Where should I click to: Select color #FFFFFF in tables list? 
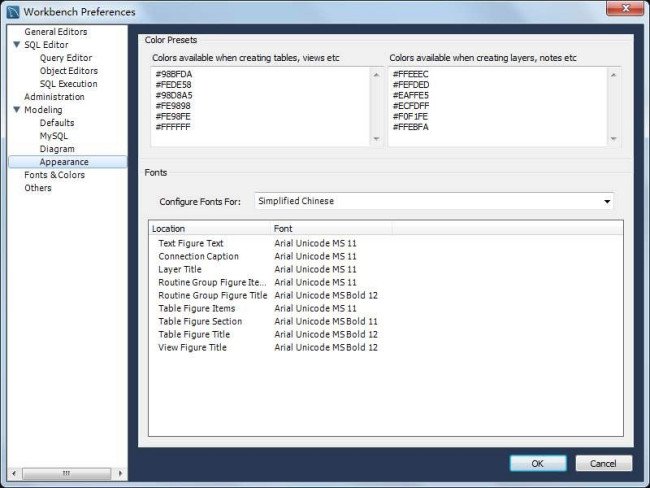(x=172, y=127)
